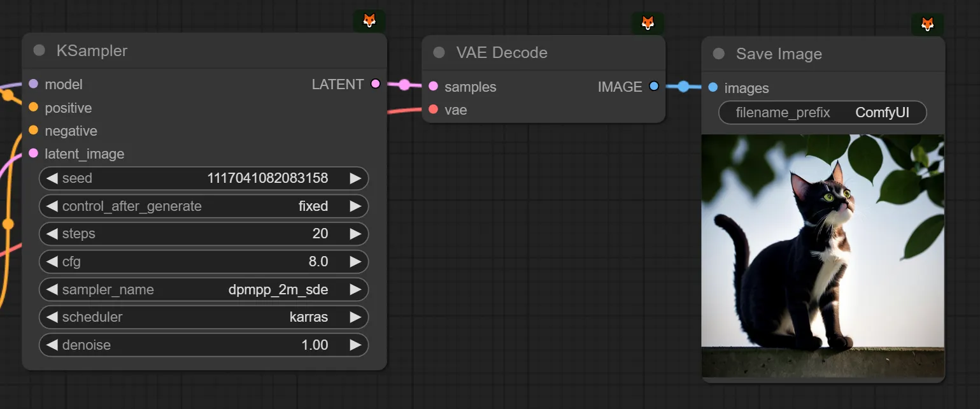Click the fox badge above KSampler node
This screenshot has height=409, width=980.
369,20
